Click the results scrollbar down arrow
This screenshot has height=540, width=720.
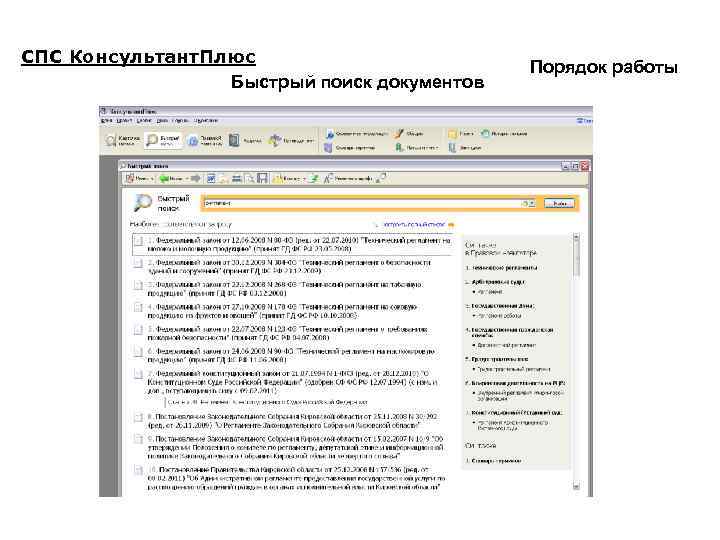click(576, 485)
